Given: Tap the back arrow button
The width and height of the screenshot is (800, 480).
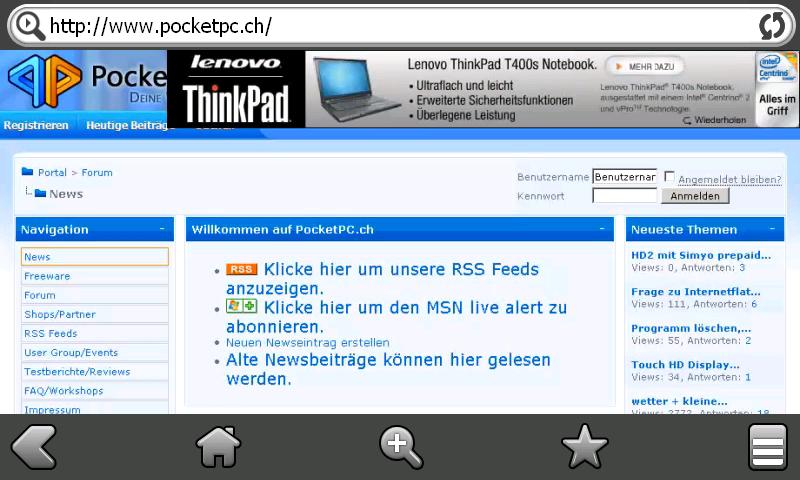Looking at the screenshot, I should coord(34,447).
